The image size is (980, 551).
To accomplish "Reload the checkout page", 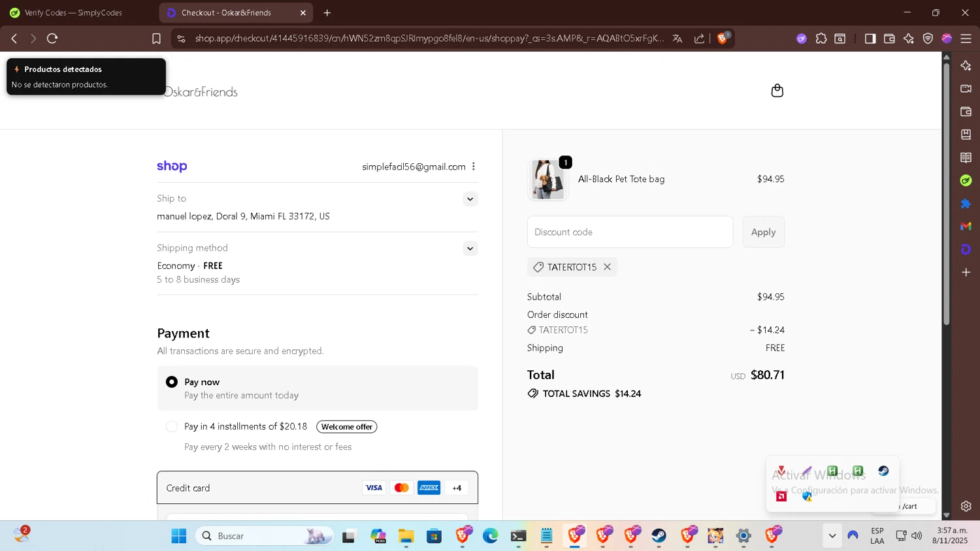I will (x=52, y=39).
